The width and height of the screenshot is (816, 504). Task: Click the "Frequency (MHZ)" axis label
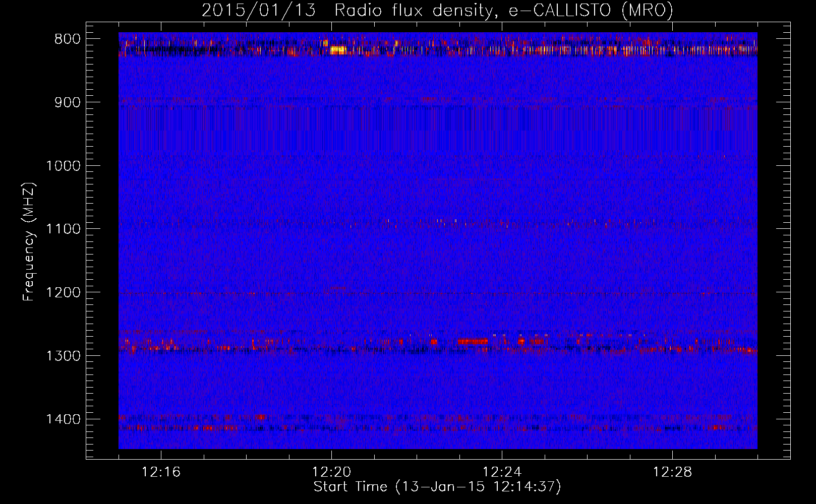29,241
